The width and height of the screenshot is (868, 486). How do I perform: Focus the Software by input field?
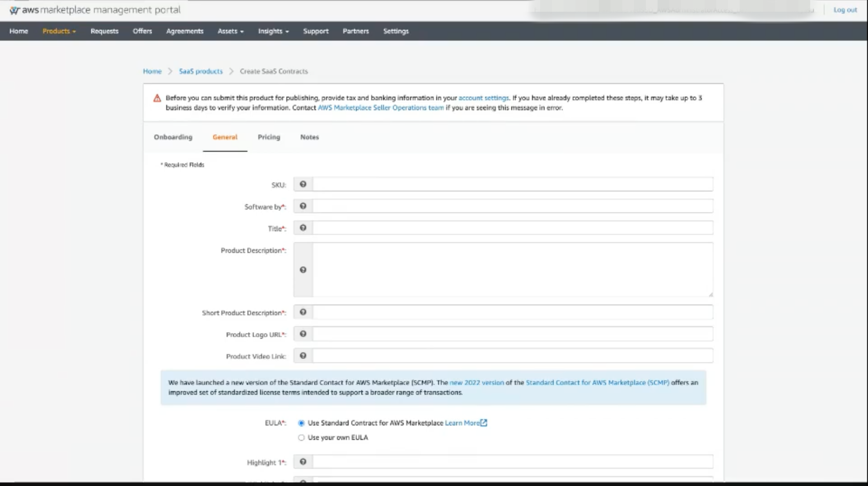click(x=513, y=206)
